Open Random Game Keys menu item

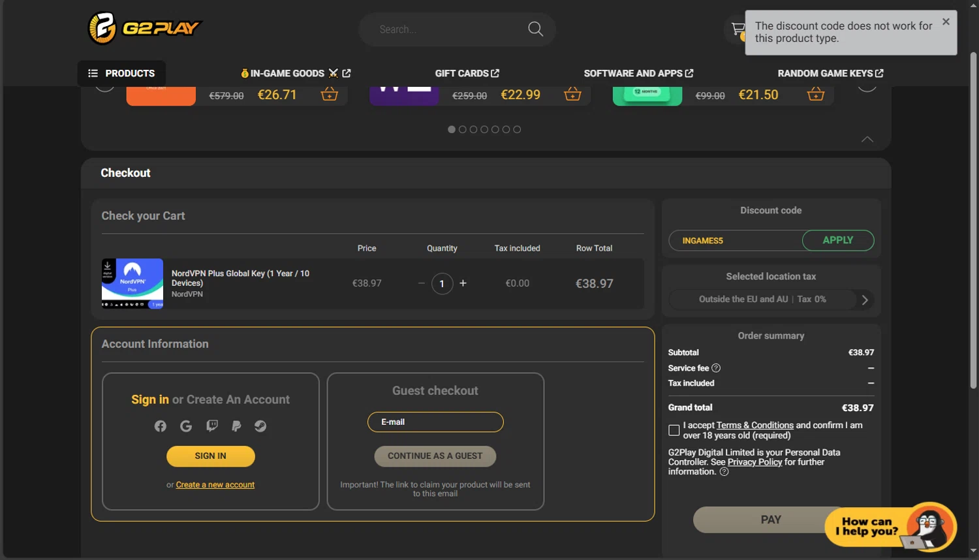[830, 73]
